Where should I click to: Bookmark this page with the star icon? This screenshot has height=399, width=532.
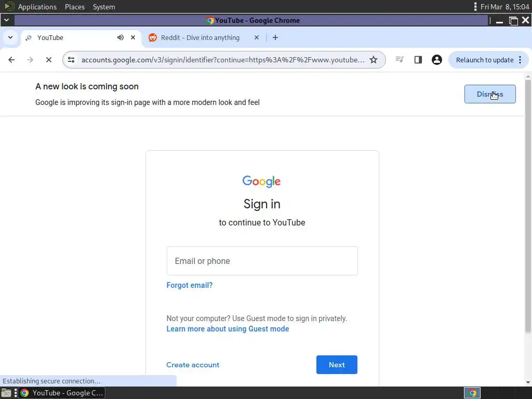point(374,60)
